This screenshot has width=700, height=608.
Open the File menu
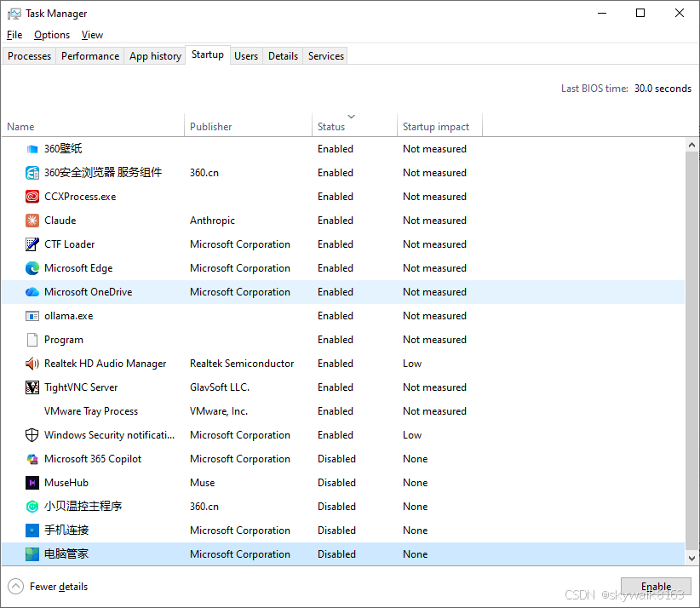tap(14, 35)
